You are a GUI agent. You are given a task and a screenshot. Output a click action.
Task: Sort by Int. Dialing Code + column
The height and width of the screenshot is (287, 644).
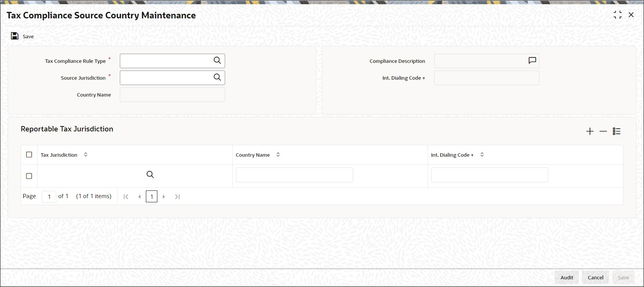482,155
